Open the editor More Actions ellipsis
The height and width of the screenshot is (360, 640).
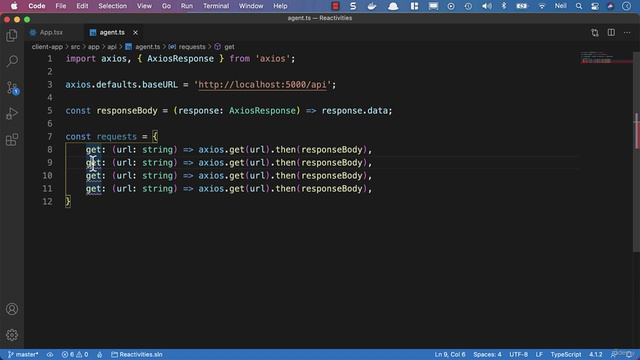(627, 33)
